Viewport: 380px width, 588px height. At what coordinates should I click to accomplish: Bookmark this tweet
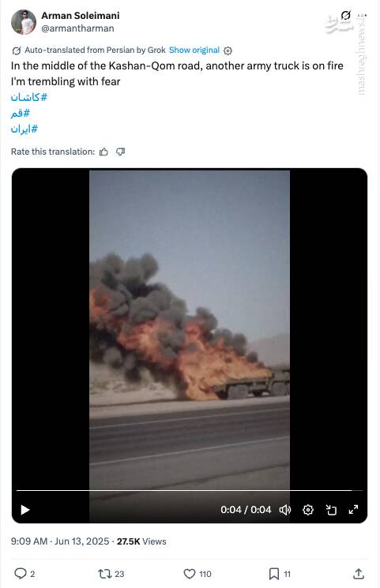tap(273, 573)
